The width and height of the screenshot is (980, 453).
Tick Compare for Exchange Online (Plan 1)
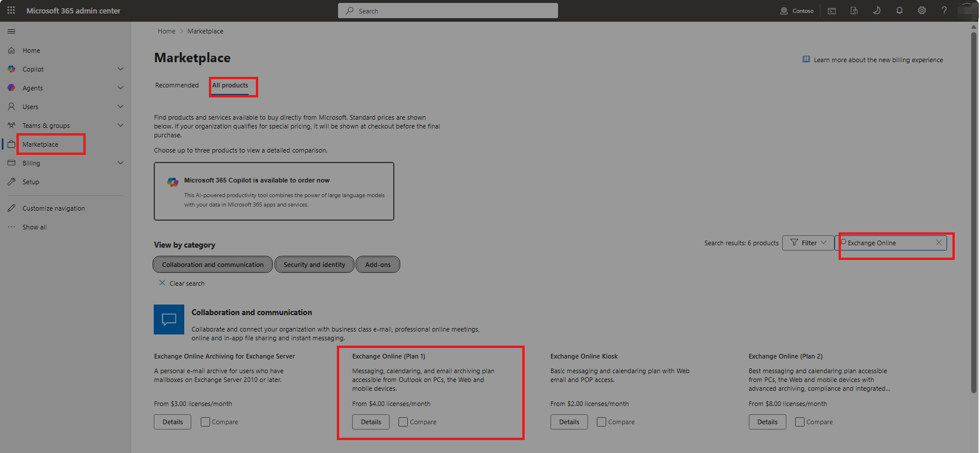[403, 422]
